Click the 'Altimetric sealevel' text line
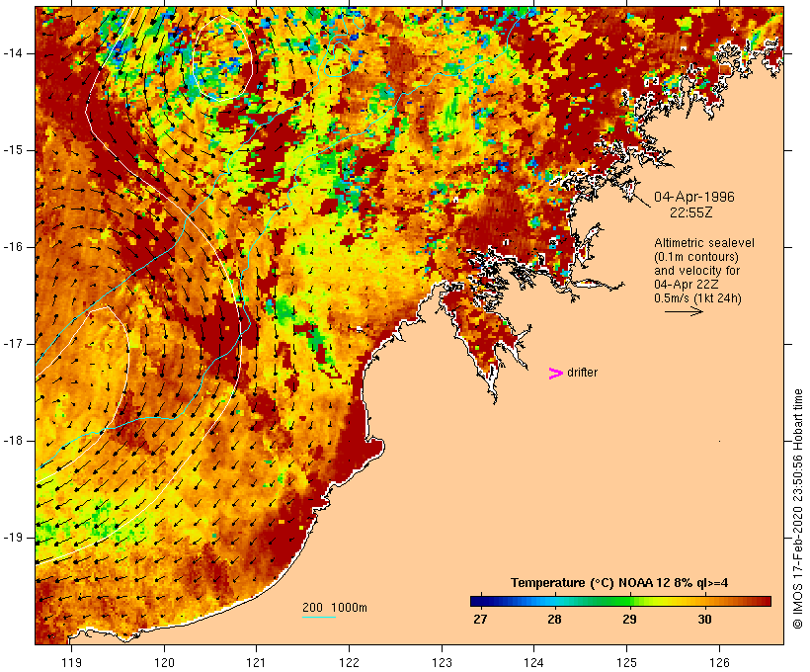 click(703, 243)
